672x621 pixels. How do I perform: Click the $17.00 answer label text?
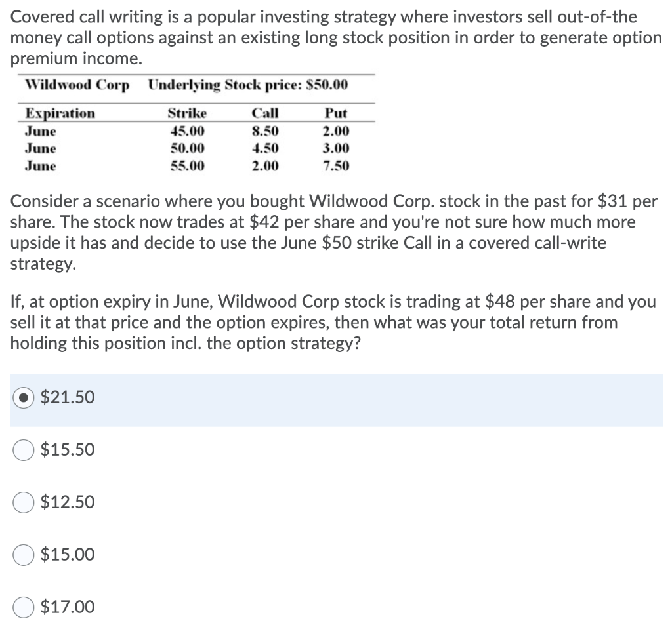click(66, 607)
